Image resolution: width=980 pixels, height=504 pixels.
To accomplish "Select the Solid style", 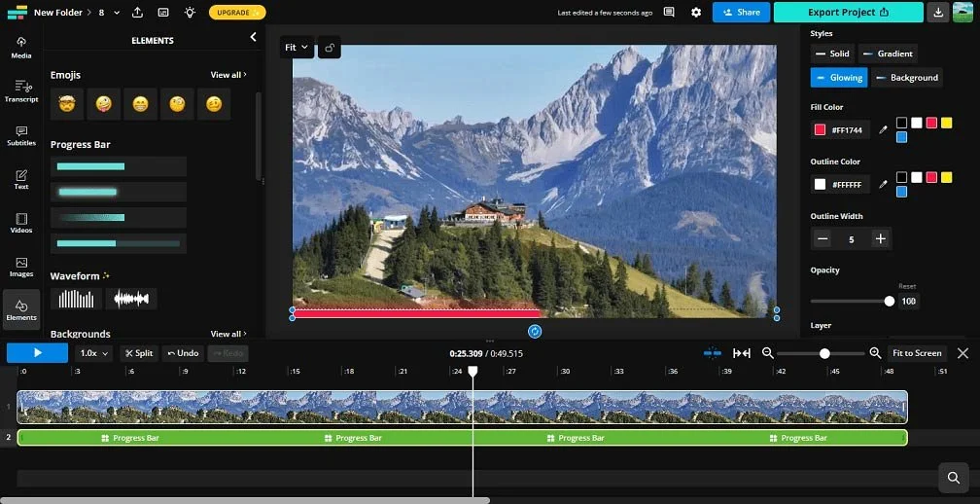I will 832,54.
